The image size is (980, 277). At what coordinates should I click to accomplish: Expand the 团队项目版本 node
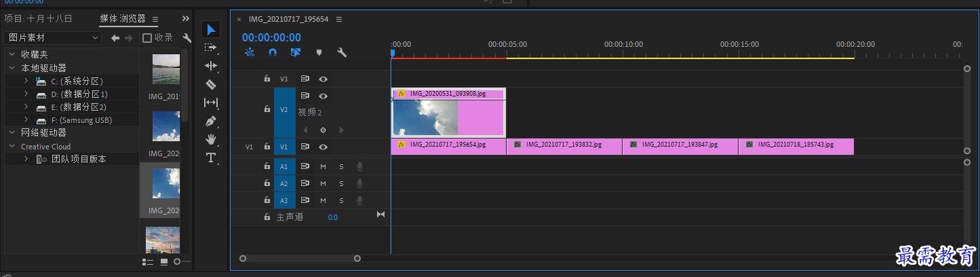(x=26, y=159)
